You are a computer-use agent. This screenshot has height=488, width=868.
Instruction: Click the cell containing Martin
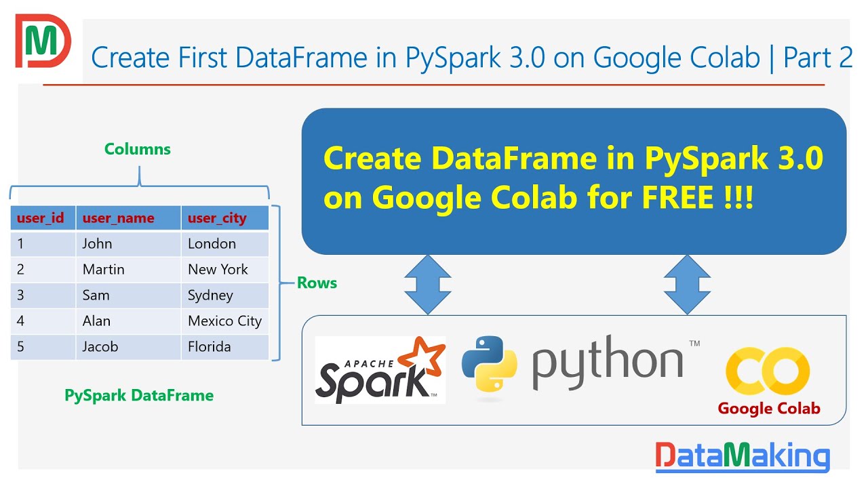point(129,270)
